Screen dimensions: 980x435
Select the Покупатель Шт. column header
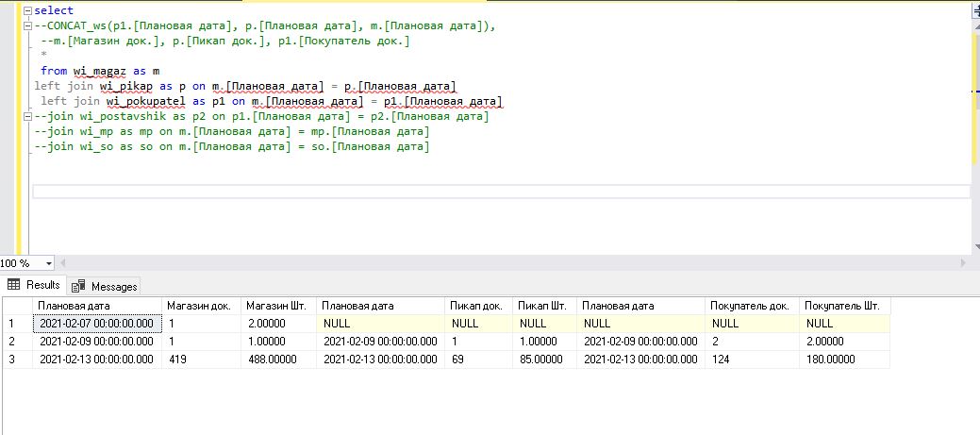[843, 306]
